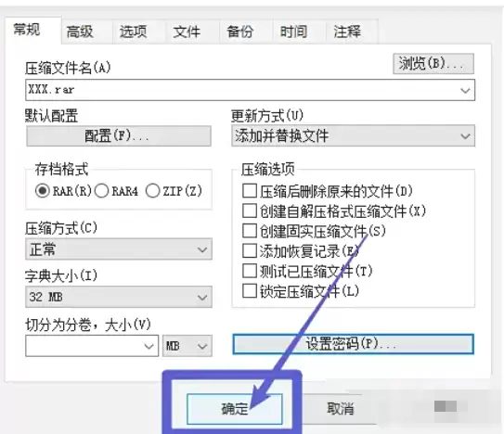Check 创建自解压格式压缩文件 option
The width and height of the screenshot is (504, 434).
click(x=250, y=211)
